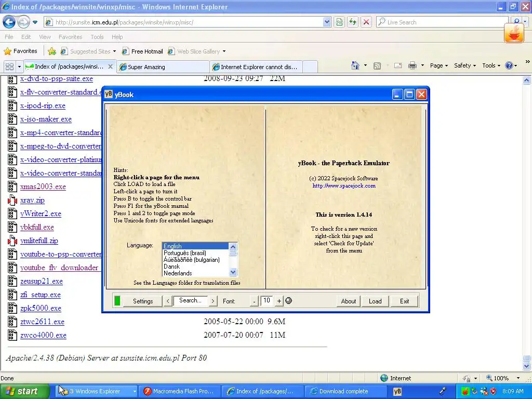Increase font size with plus button
The height and width of the screenshot is (399, 532).
(279, 301)
